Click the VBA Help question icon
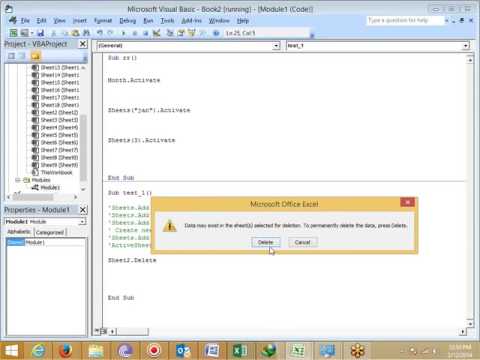The image size is (480, 360). [x=216, y=33]
